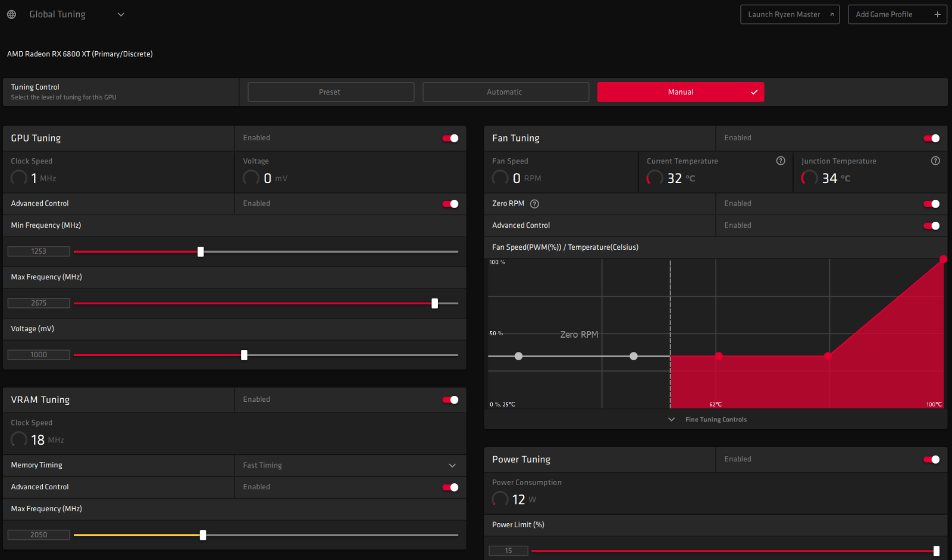This screenshot has height=560, width=952.
Task: Click the Junction Temperature gauge icon
Action: [810, 178]
